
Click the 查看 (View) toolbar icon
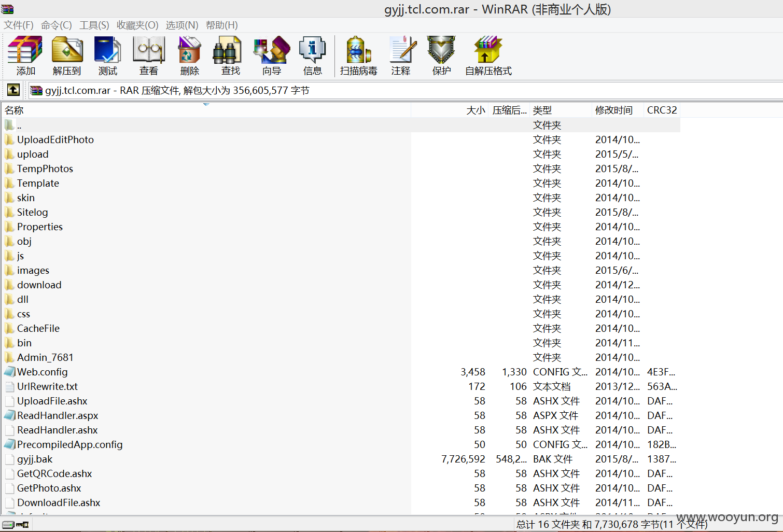(149, 55)
